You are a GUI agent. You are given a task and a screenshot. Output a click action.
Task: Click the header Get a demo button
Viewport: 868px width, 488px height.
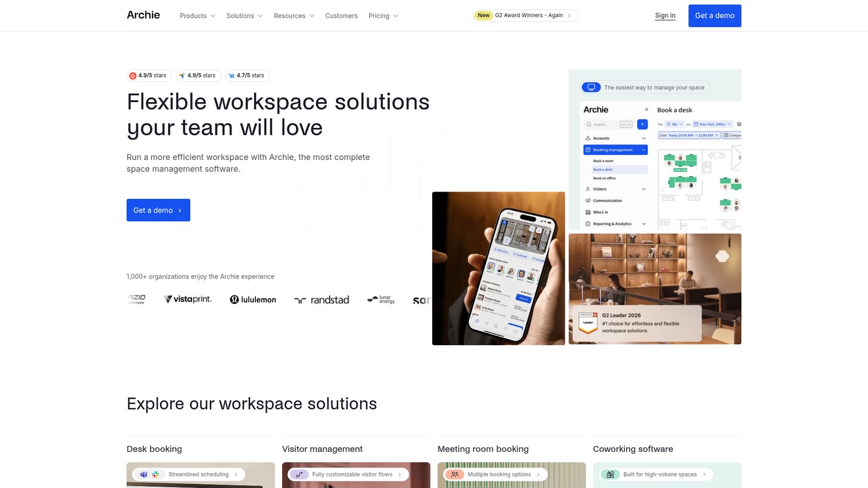pos(714,15)
